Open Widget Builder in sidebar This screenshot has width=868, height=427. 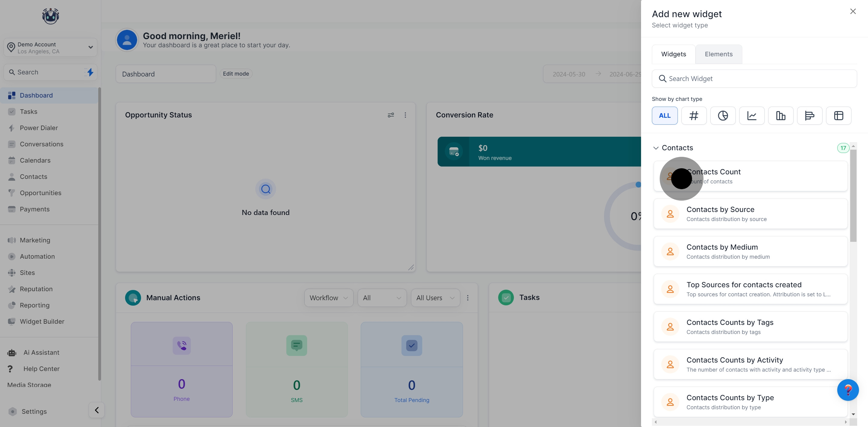[42, 322]
